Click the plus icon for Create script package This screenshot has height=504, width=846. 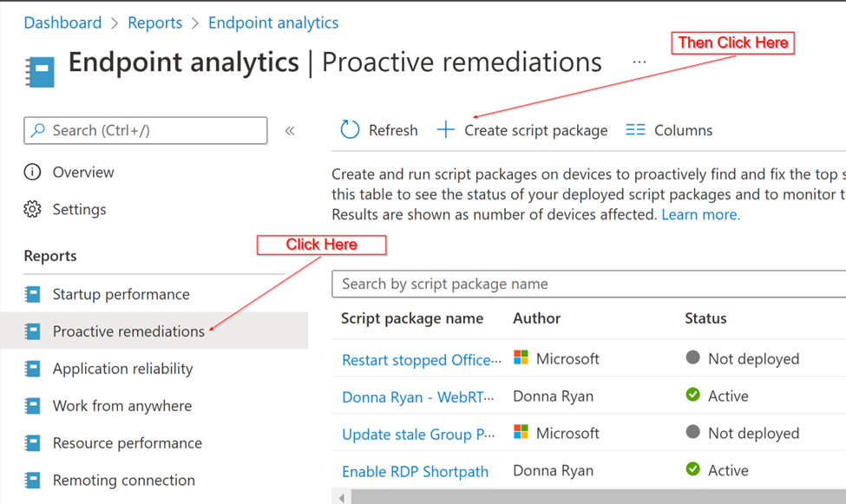[446, 129]
